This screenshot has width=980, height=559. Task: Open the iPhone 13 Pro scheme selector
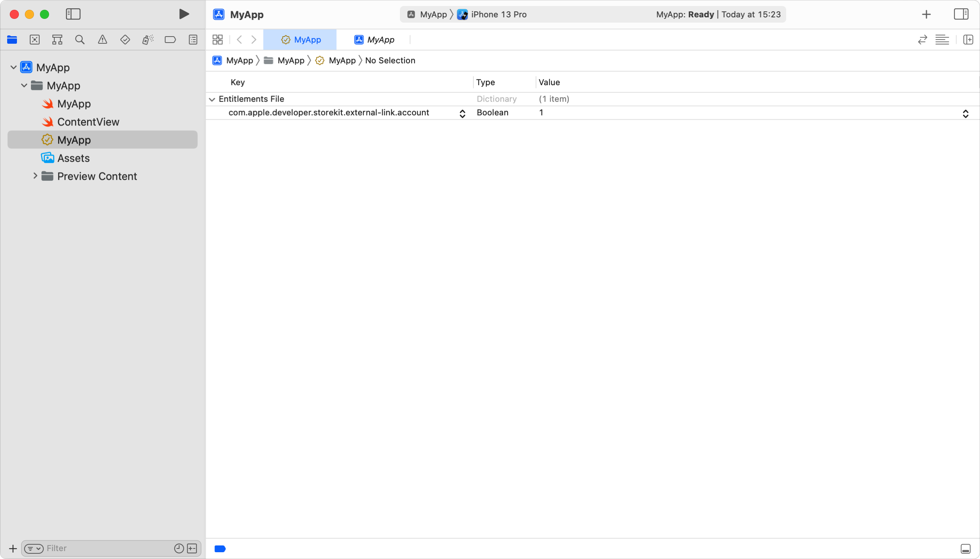pyautogui.click(x=498, y=14)
